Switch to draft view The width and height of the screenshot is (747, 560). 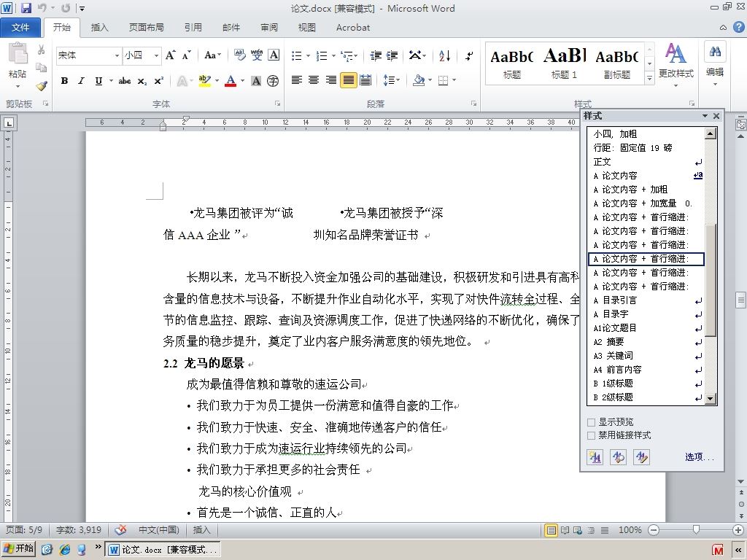pos(605,530)
